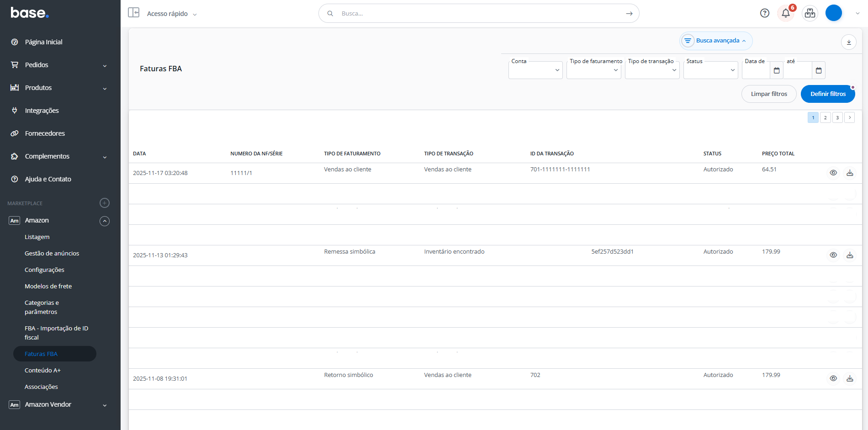This screenshot has height=430, width=868.
Task: Open Gestão de anúncios in sidebar
Action: tap(52, 253)
